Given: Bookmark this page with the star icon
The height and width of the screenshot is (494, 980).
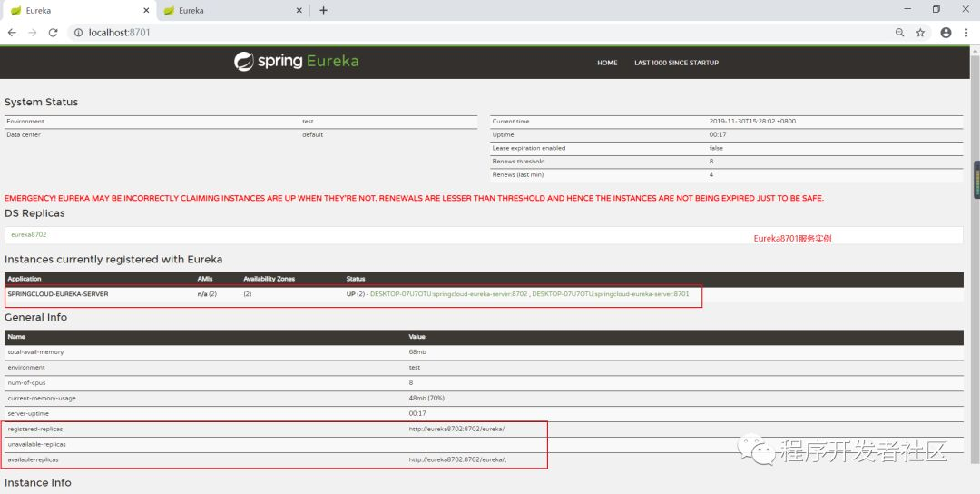Looking at the screenshot, I should pos(920,33).
